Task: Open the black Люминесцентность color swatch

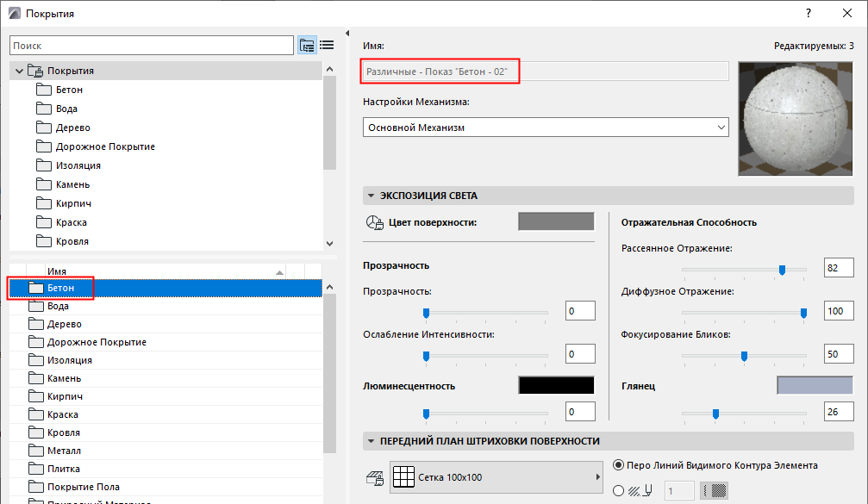Action: coord(556,385)
